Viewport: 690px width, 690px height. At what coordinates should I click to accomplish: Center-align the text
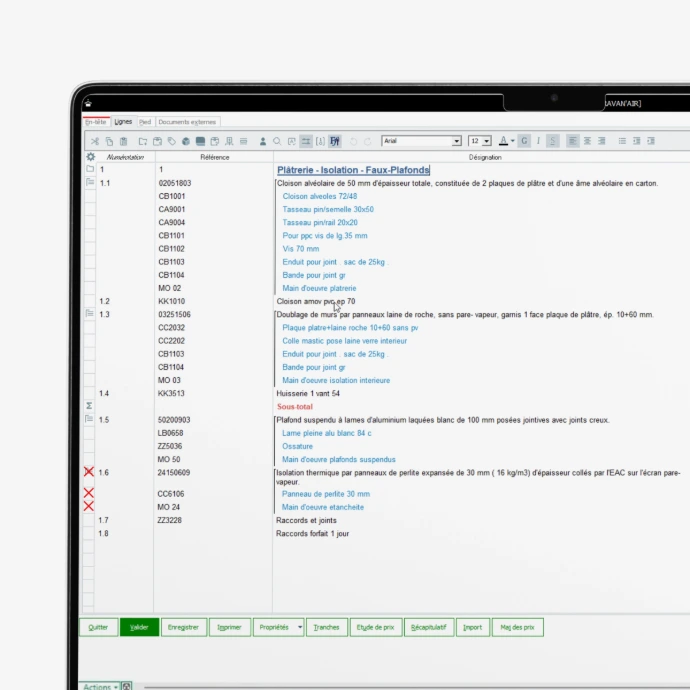587,141
